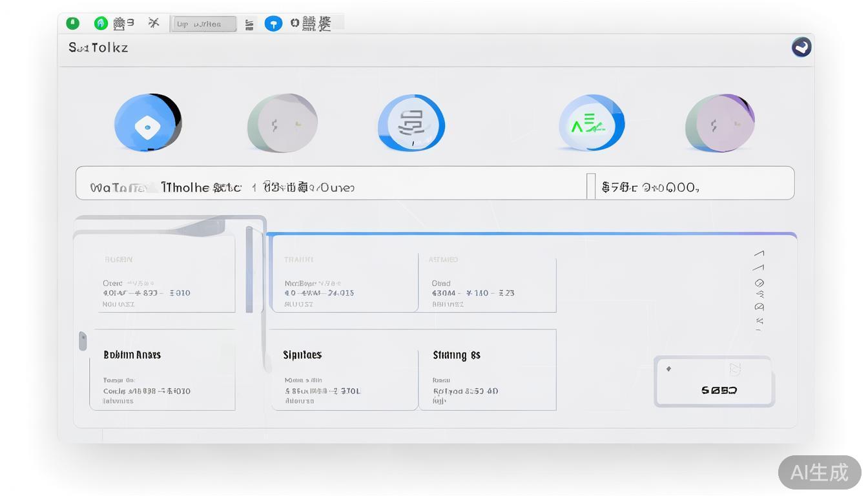This screenshot has height=496, width=868.
Task: Expand the top arrow in the right-side icon column
Action: tap(759, 254)
